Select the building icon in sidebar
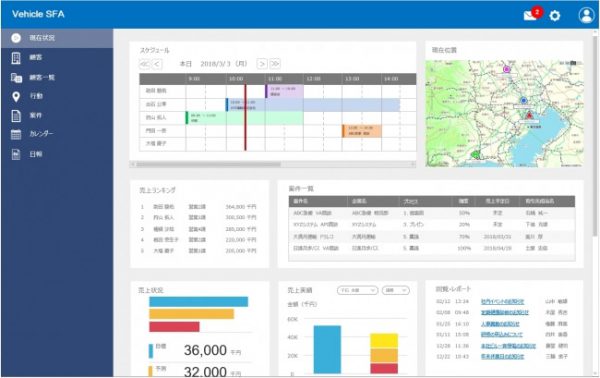This screenshot has width=600, height=378. [16, 58]
